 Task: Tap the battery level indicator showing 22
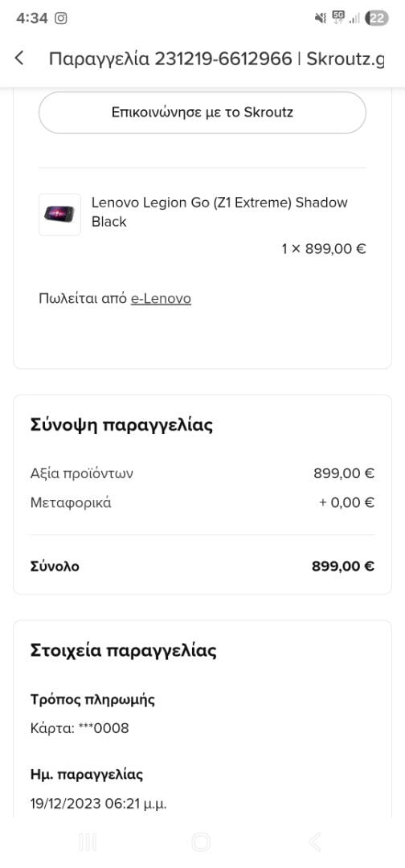[378, 18]
